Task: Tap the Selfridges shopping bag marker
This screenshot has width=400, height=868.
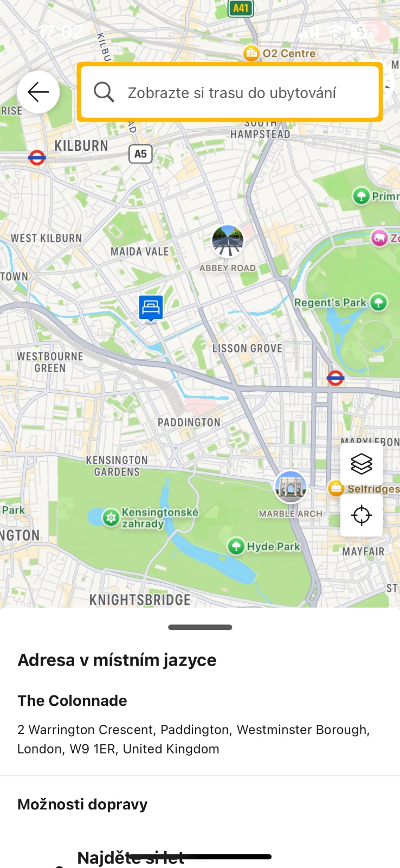Action: (336, 488)
